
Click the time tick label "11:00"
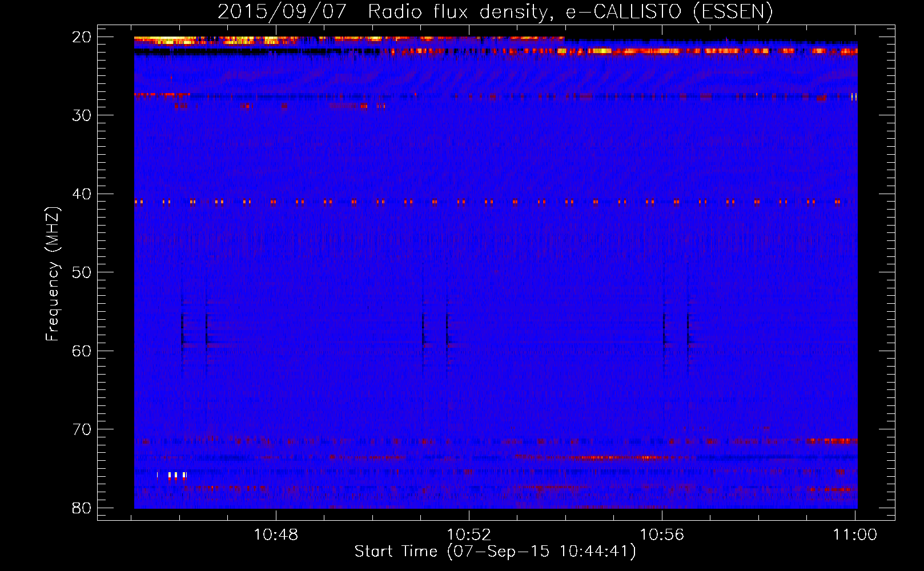[855, 535]
